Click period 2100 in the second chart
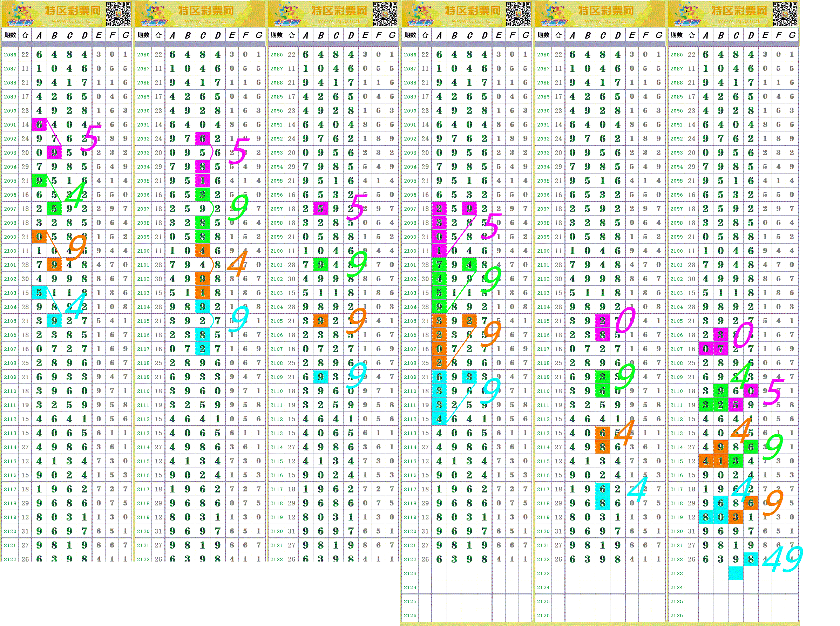 point(143,251)
